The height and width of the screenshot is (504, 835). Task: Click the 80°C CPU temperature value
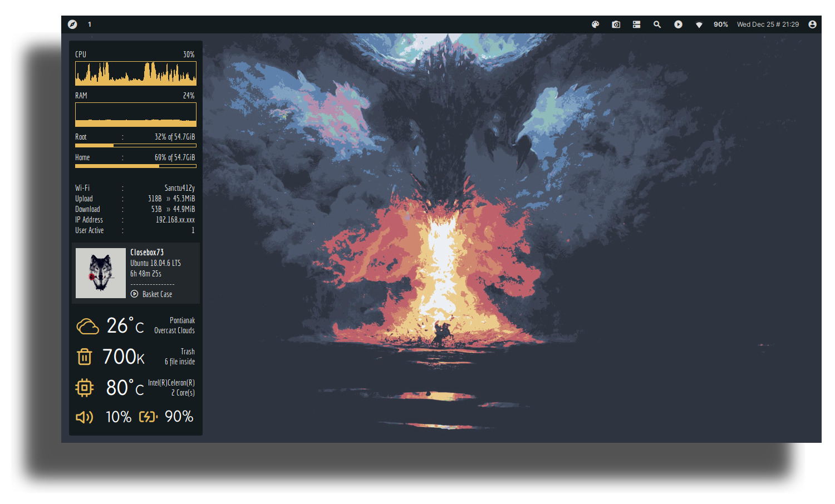(125, 388)
